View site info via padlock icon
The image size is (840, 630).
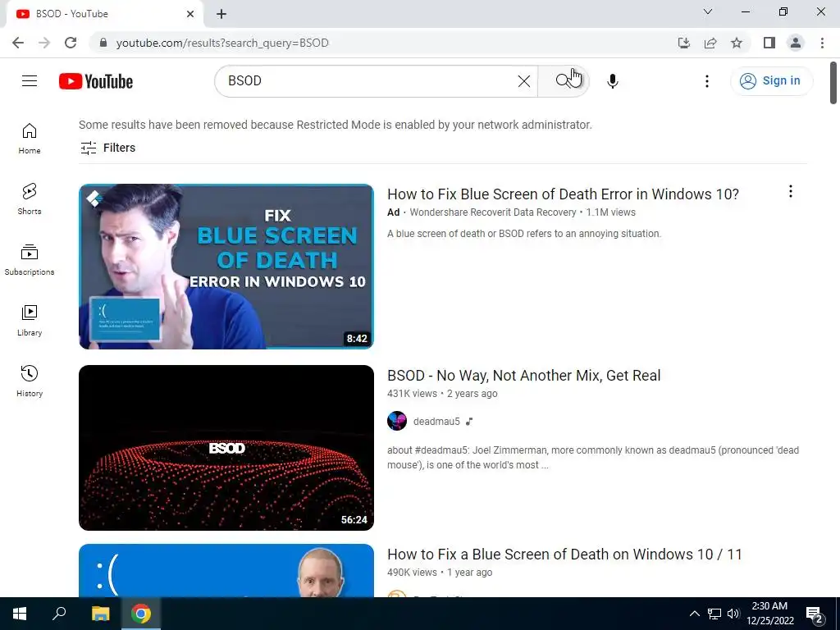103,43
